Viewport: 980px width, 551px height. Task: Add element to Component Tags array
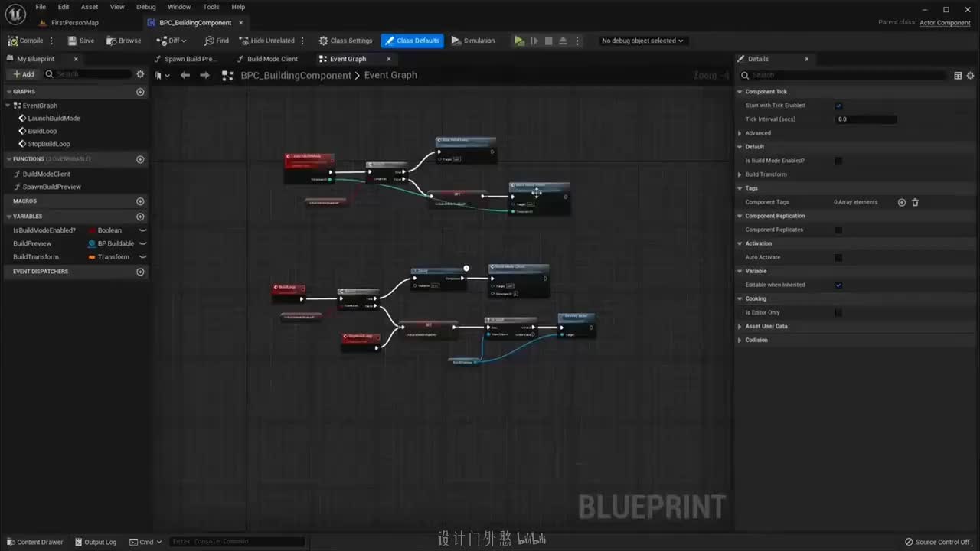(902, 202)
